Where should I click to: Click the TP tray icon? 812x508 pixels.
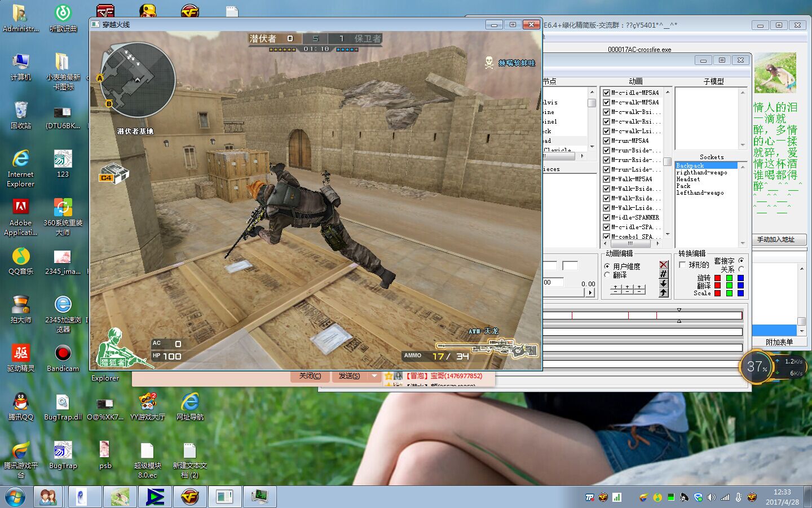[590, 497]
